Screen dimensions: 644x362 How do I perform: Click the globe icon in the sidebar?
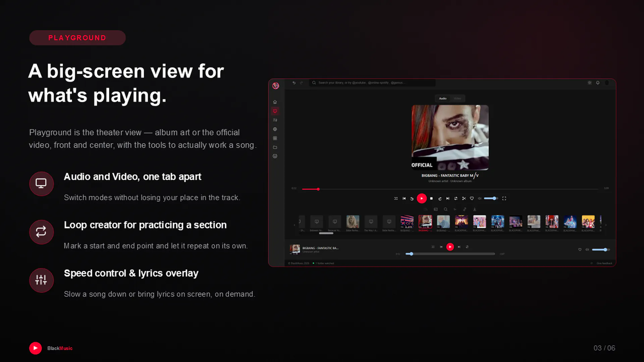[275, 129]
